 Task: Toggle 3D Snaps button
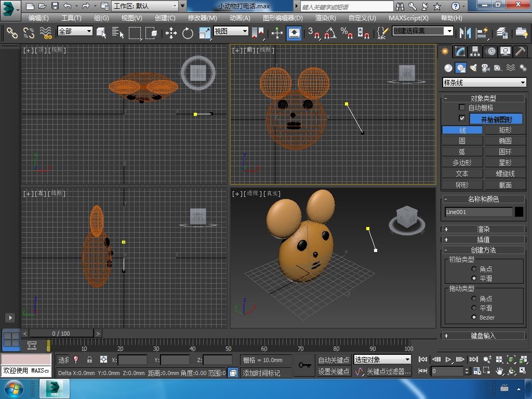click(314, 33)
